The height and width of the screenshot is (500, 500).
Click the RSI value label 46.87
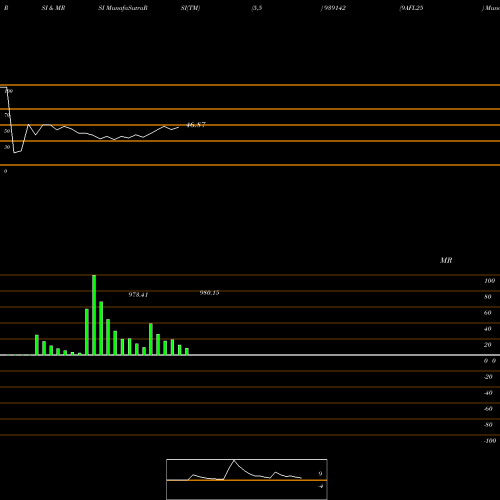[x=196, y=125]
